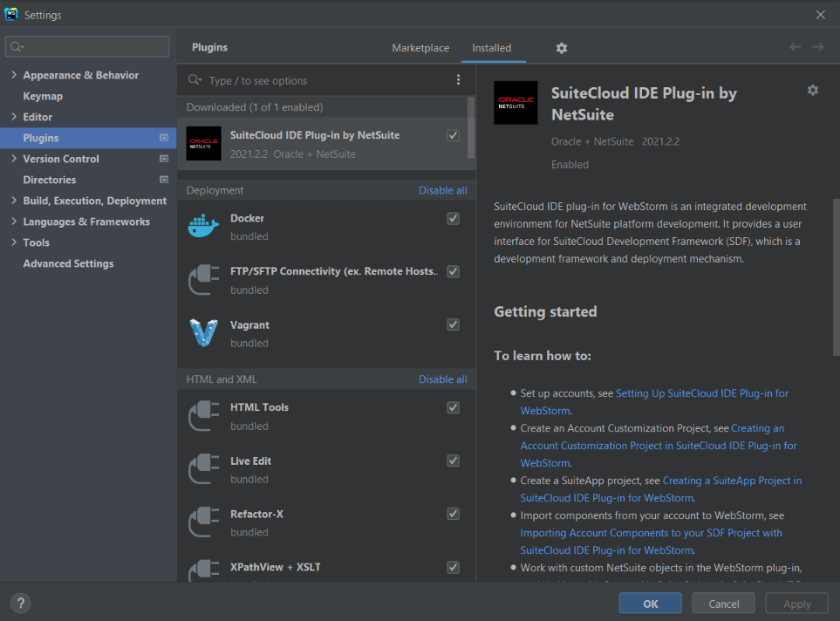The height and width of the screenshot is (621, 840).
Task: Disable the Refactor-X checkbox
Action: pos(454,514)
